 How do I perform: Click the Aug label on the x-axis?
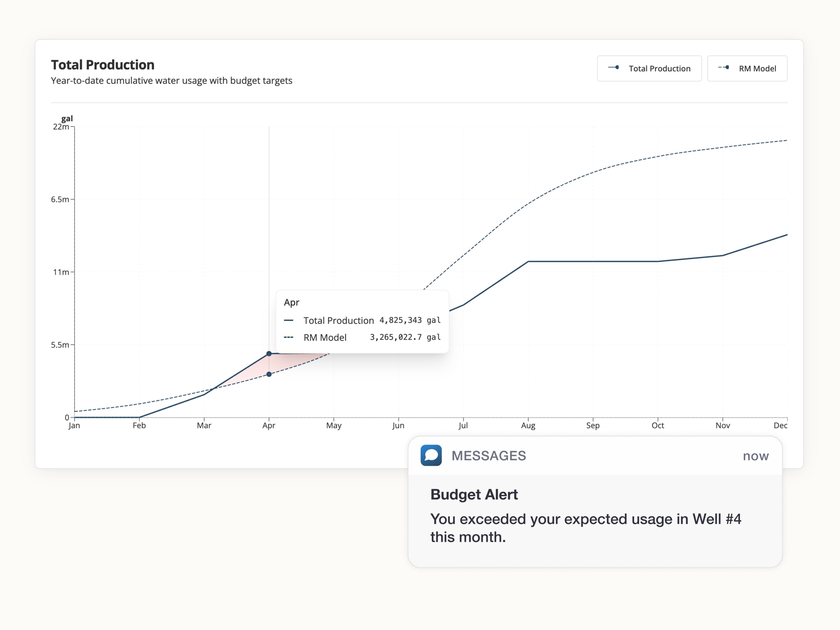point(528,426)
